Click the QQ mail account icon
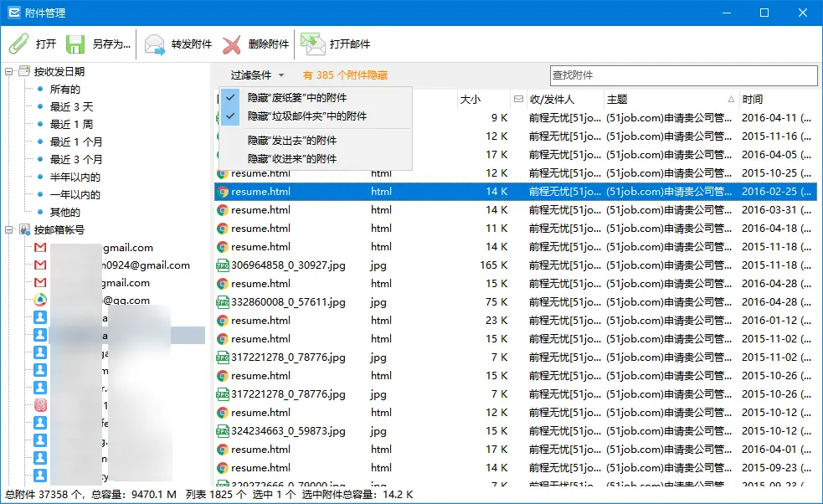The image size is (823, 504). pyautogui.click(x=40, y=301)
